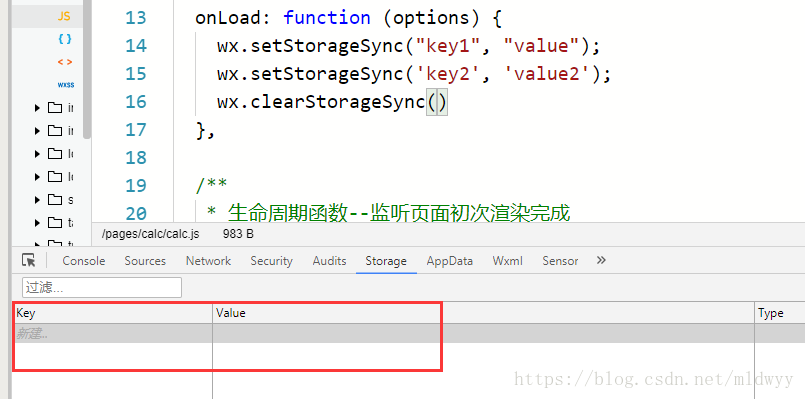Click line number 16 in the gutter
The height and width of the screenshot is (399, 805).
coord(136,102)
